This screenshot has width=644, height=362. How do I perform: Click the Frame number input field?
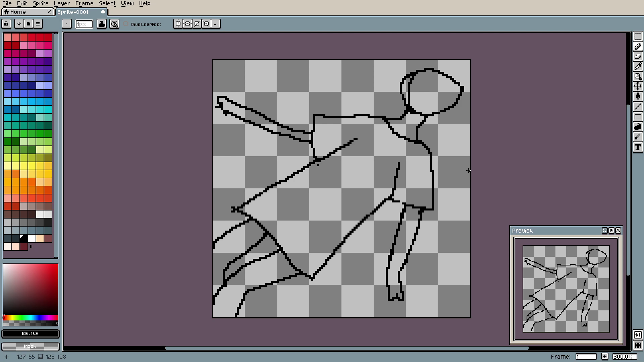tap(586, 357)
